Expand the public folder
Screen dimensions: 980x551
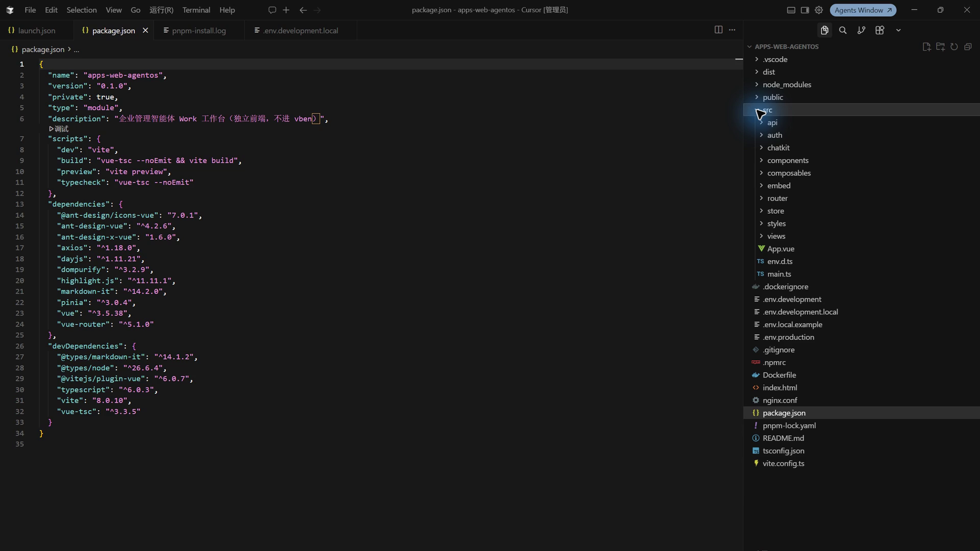862,97
